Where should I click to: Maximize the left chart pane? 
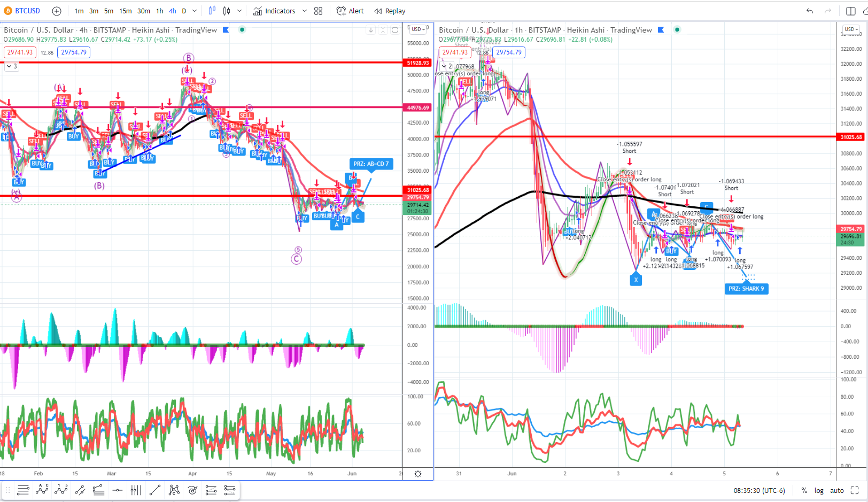point(395,30)
